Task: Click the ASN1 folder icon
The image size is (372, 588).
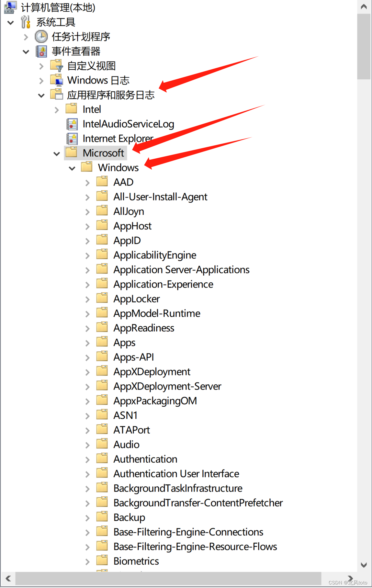Action: (x=102, y=414)
